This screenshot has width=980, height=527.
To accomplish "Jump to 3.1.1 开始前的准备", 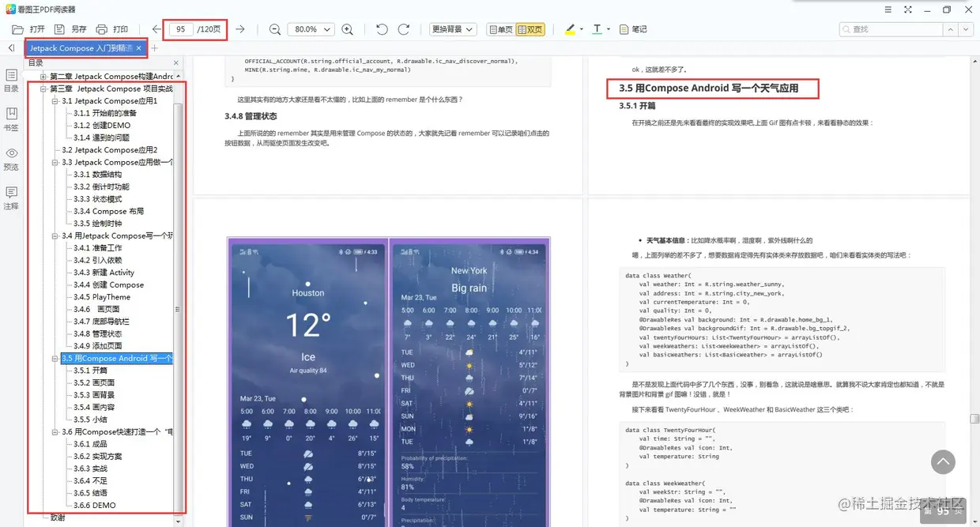I will click(x=105, y=113).
